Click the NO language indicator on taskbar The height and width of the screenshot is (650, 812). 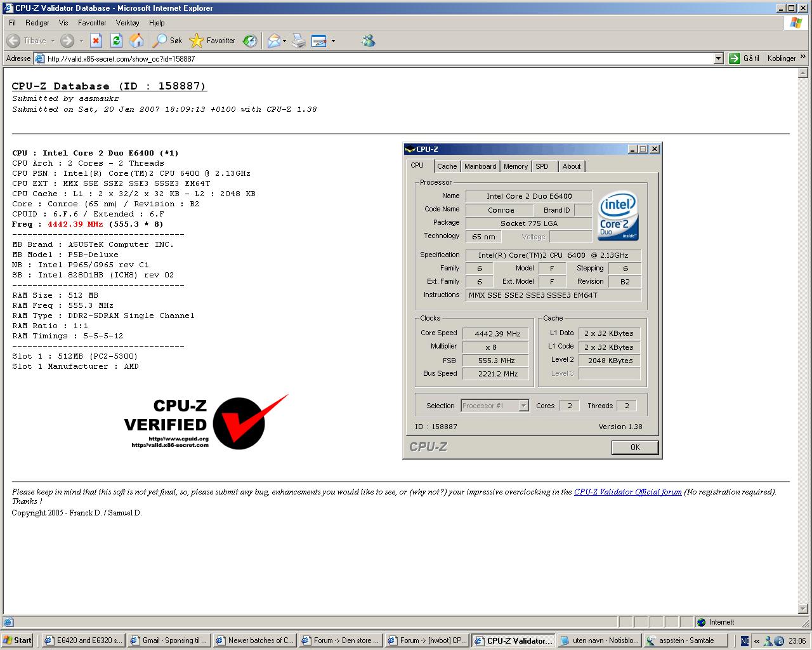point(745,640)
